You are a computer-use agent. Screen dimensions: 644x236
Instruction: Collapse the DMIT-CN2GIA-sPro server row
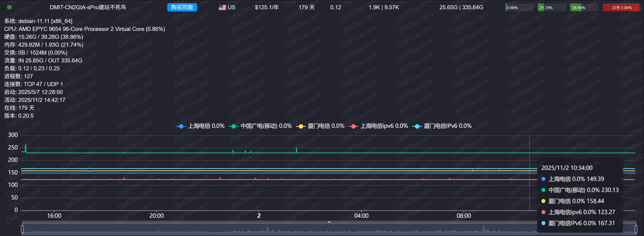pos(88,7)
